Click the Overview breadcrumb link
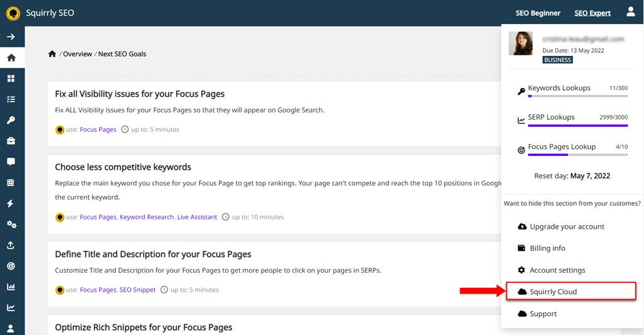Viewport: 644px width, 335px height. [x=77, y=54]
